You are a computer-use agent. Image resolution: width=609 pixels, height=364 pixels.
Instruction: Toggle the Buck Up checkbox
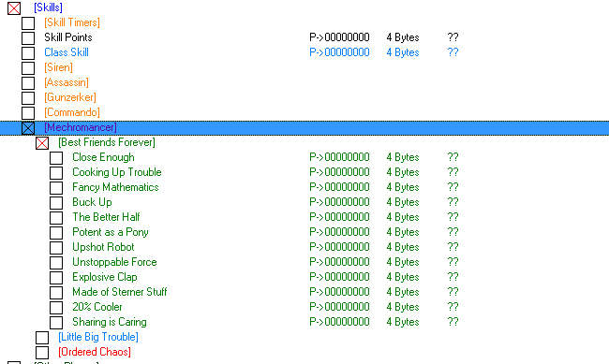tap(56, 203)
